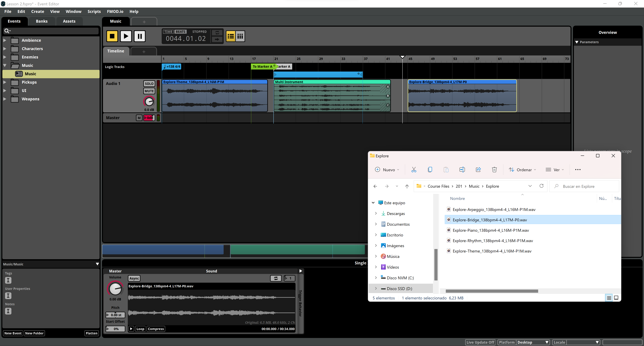
Task: Click the Start Offset 0% value control
Action: [115, 329]
